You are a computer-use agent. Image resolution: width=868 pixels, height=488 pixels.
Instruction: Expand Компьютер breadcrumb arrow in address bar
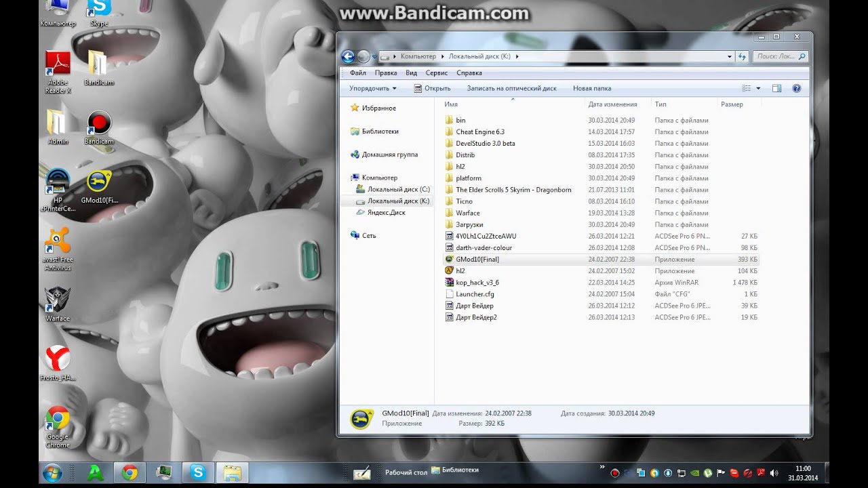pyautogui.click(x=443, y=57)
